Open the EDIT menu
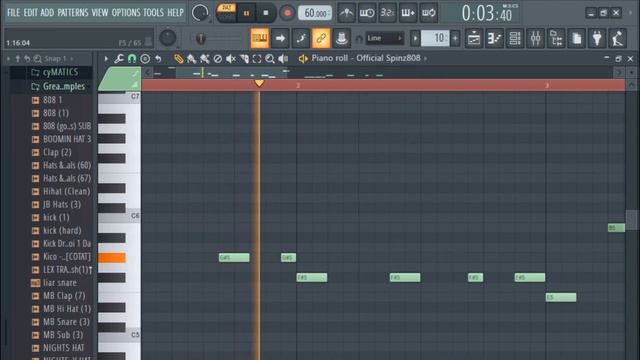 pyautogui.click(x=30, y=13)
